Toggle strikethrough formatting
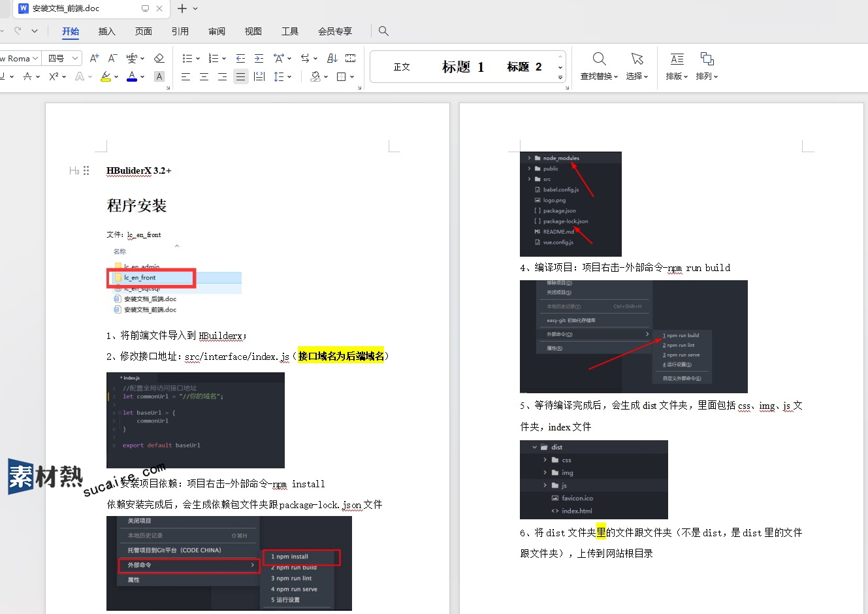 pyautogui.click(x=27, y=76)
